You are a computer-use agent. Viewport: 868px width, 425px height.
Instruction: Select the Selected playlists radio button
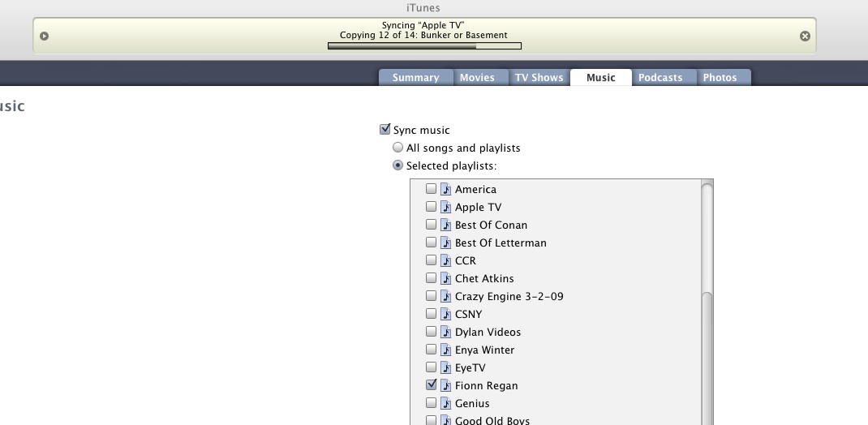pos(397,165)
